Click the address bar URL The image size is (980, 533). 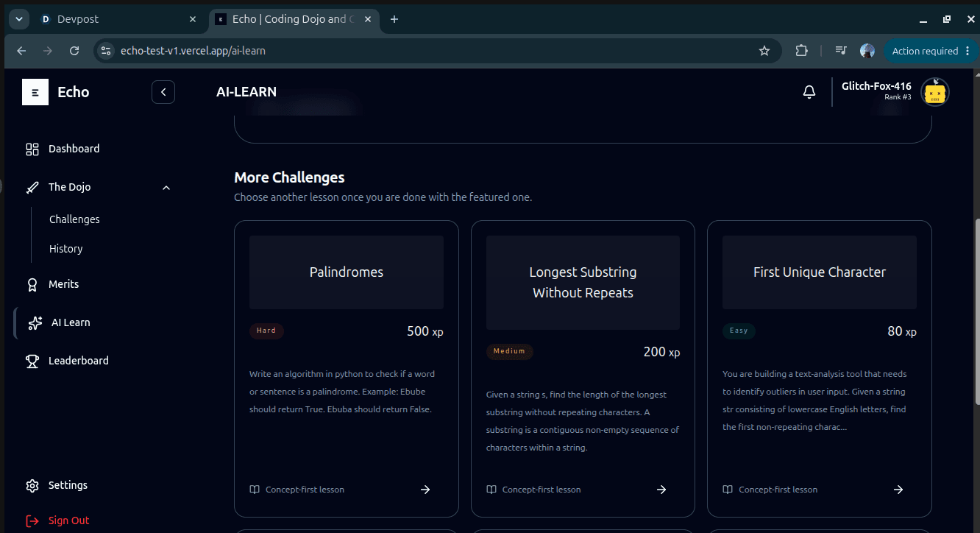pos(193,51)
